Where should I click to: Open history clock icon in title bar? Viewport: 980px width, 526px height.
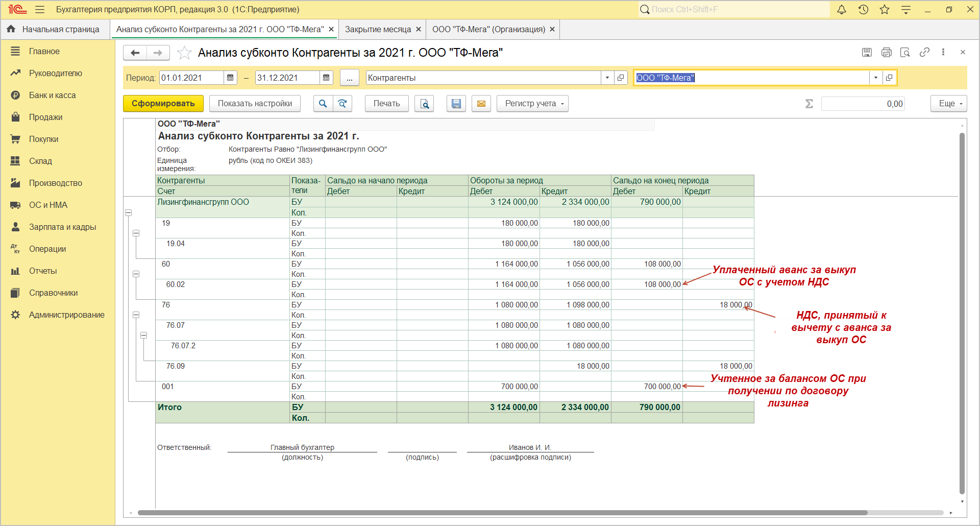tap(863, 9)
